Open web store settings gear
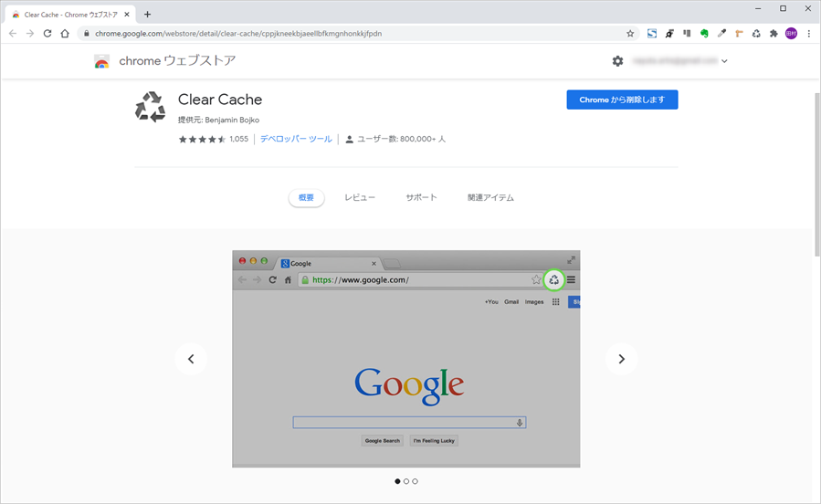 (618, 61)
